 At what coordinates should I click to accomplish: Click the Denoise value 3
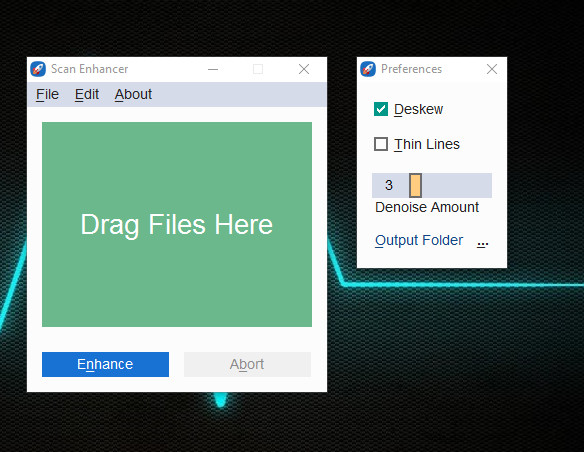click(389, 185)
